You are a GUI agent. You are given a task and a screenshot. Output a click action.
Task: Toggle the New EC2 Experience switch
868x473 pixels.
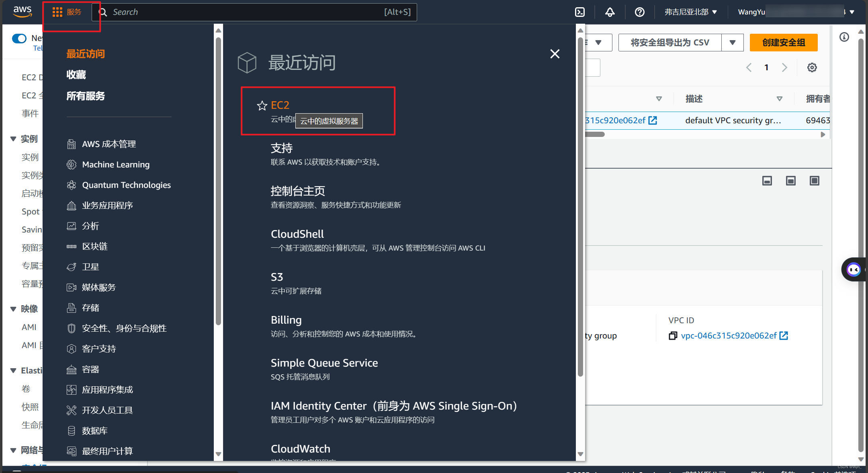(x=19, y=39)
